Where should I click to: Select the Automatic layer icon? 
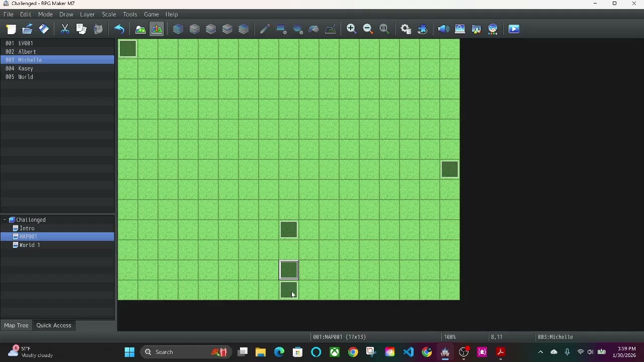coord(178,29)
